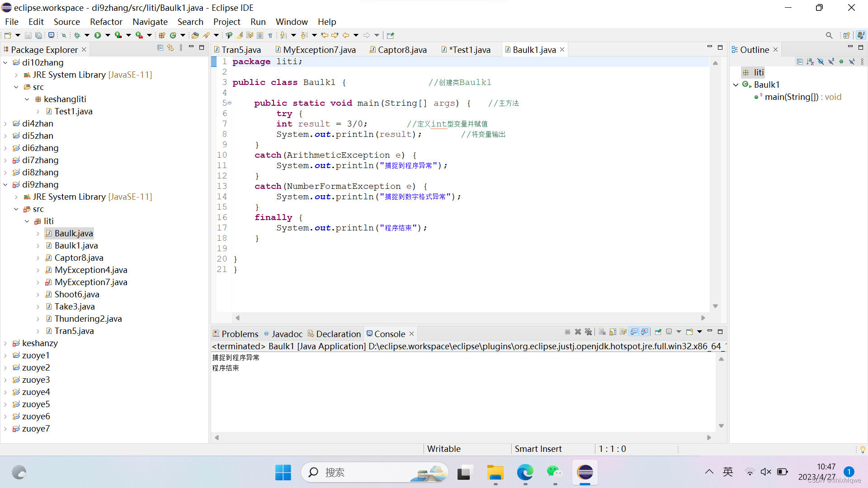Open the Run button dropdown arrow
The height and width of the screenshot is (488, 868).
tap(108, 35)
